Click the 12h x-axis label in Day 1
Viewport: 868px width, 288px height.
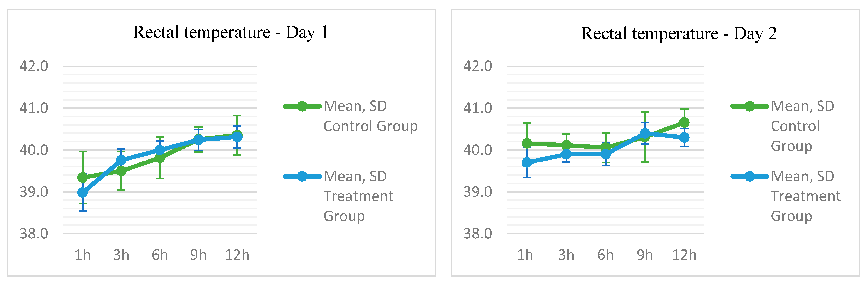[237, 255]
